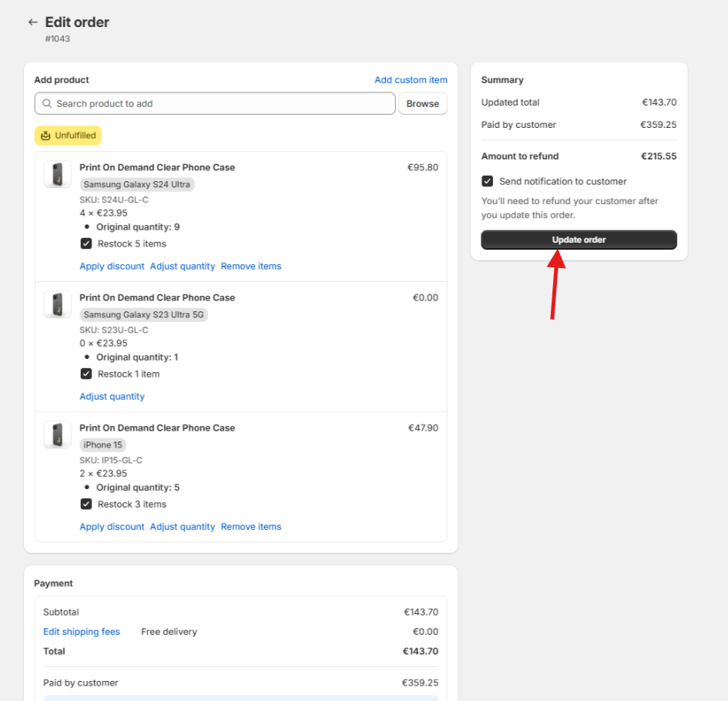The width and height of the screenshot is (728, 701).
Task: Adjust quantity for the S23 Ultra 5G case
Action: 112,397
